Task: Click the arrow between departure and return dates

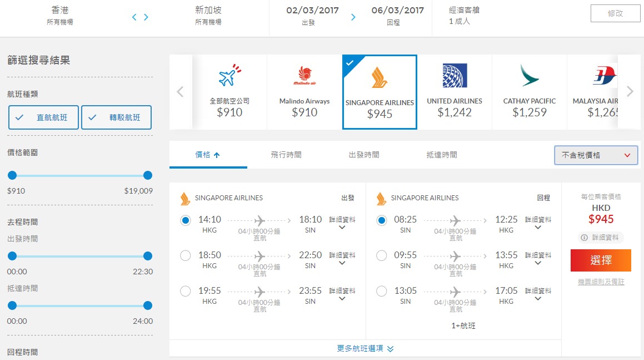Action: (353, 17)
